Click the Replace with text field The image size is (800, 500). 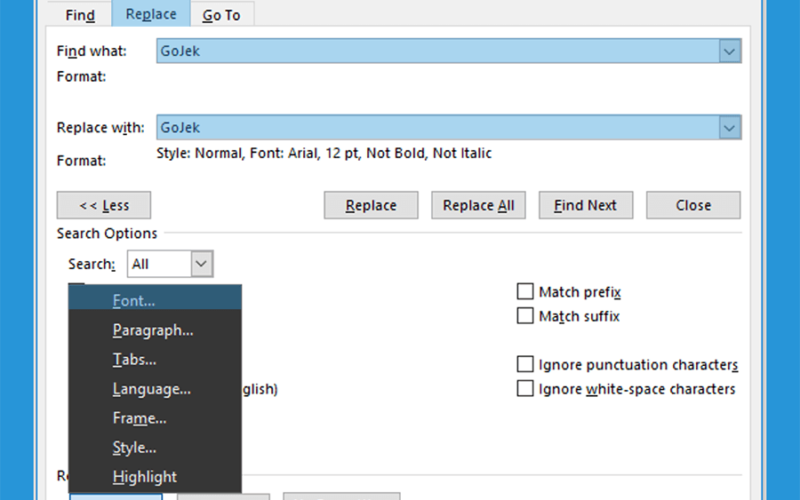pos(438,128)
